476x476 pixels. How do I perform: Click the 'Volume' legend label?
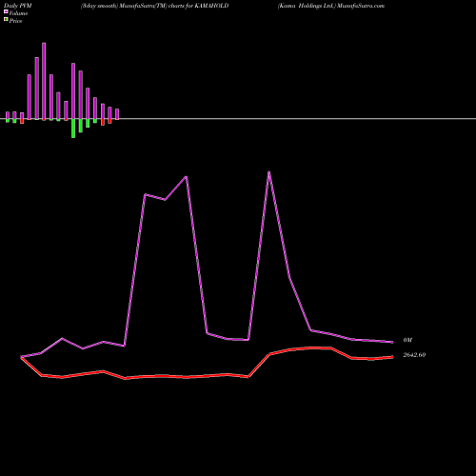pyautogui.click(x=18, y=13)
